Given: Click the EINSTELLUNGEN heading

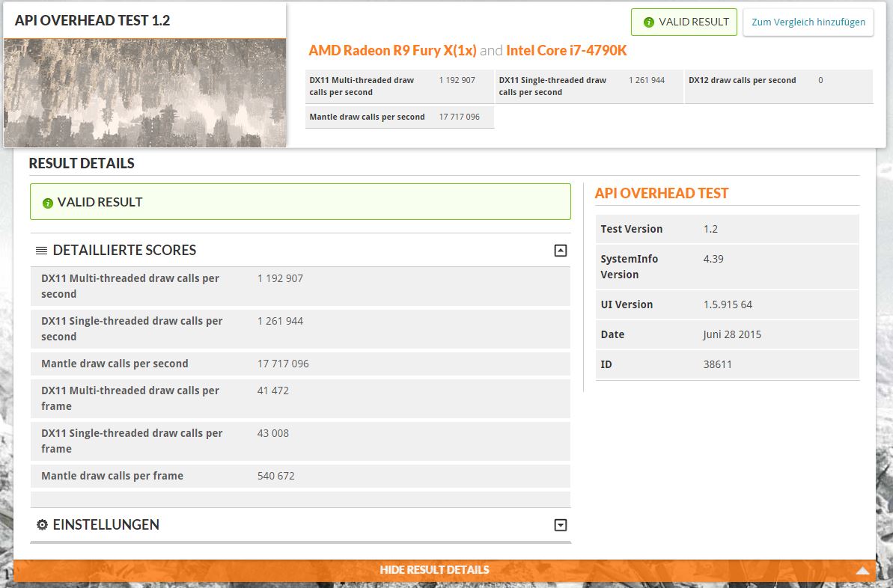Looking at the screenshot, I should tap(106, 525).
